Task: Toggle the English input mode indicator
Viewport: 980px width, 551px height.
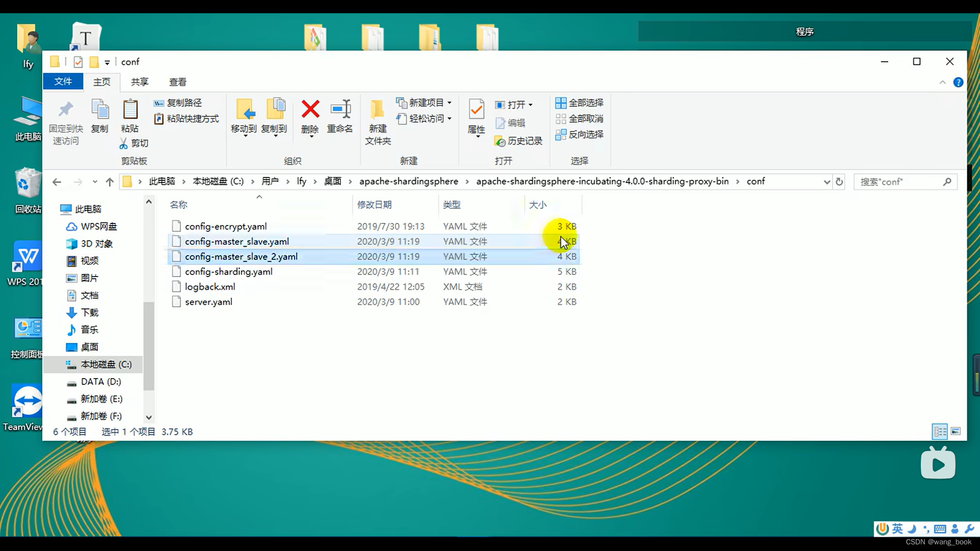Action: 897,529
